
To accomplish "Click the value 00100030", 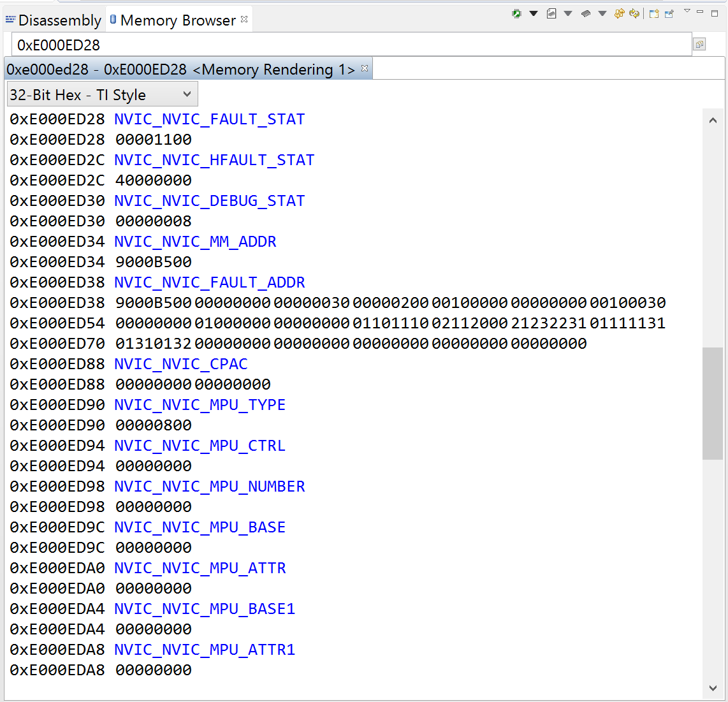I will [628, 303].
